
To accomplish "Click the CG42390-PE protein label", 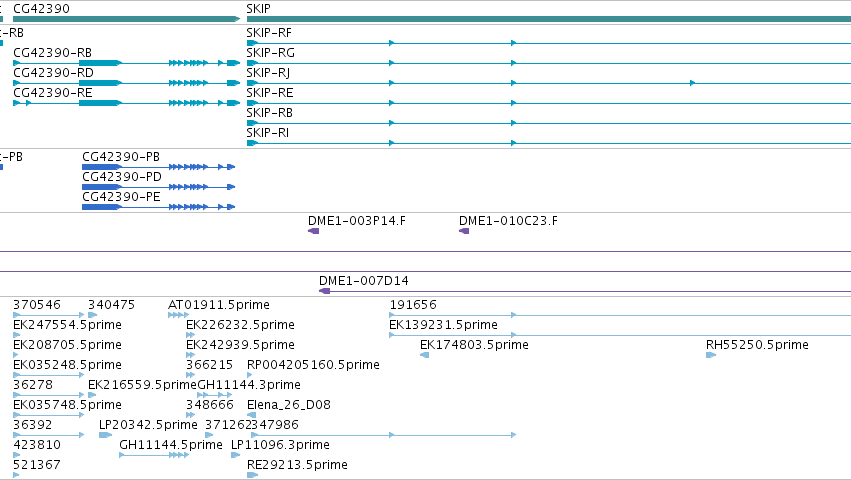I will 122,197.
